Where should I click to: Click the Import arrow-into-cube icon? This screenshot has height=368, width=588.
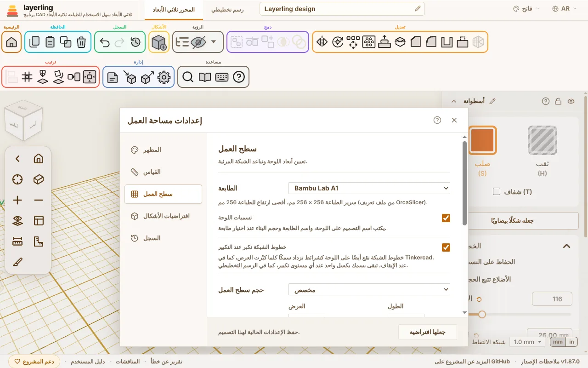130,77
